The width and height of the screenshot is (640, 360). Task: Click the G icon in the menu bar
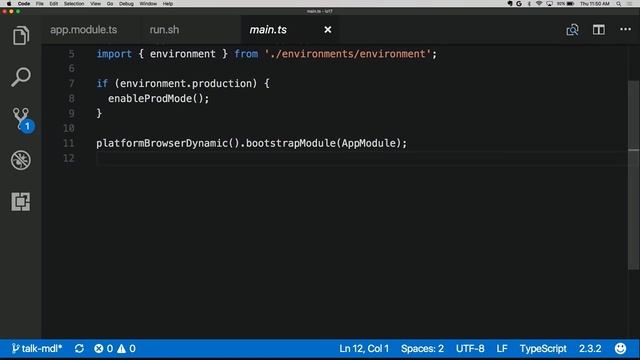(519, 4)
